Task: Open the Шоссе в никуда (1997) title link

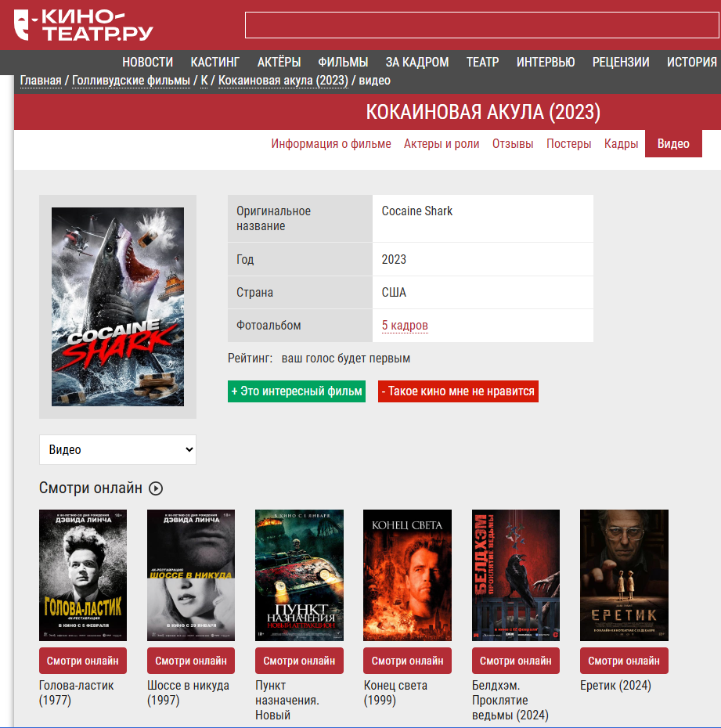Action: click(188, 693)
